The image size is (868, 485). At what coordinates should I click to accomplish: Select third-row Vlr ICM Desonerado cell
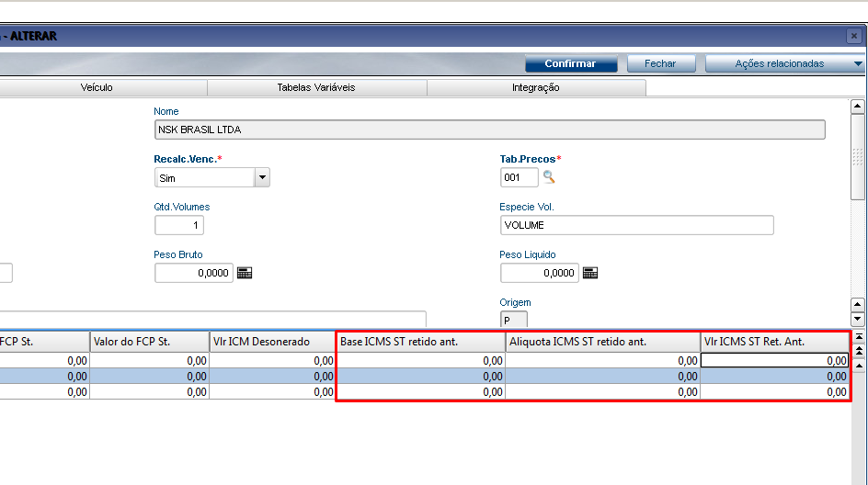[272, 391]
